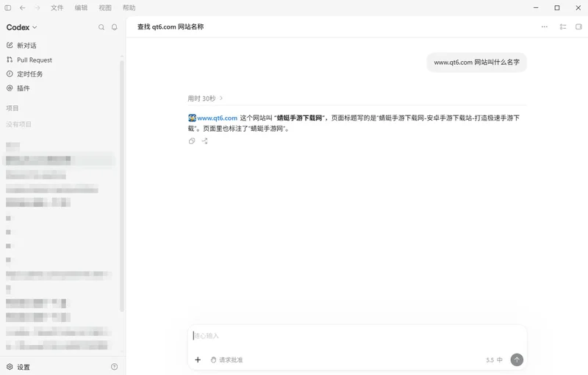Click the share/branch icon under response
The height and width of the screenshot is (375, 588).
click(x=204, y=141)
